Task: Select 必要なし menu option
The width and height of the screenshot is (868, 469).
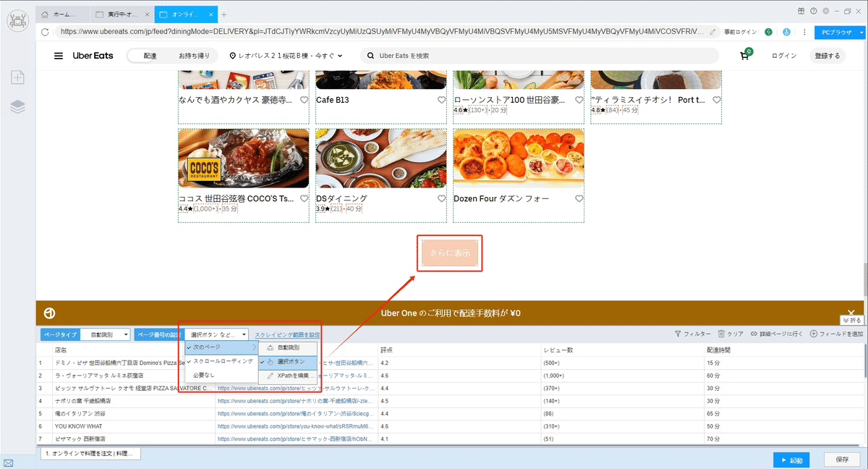Action: pos(221,375)
